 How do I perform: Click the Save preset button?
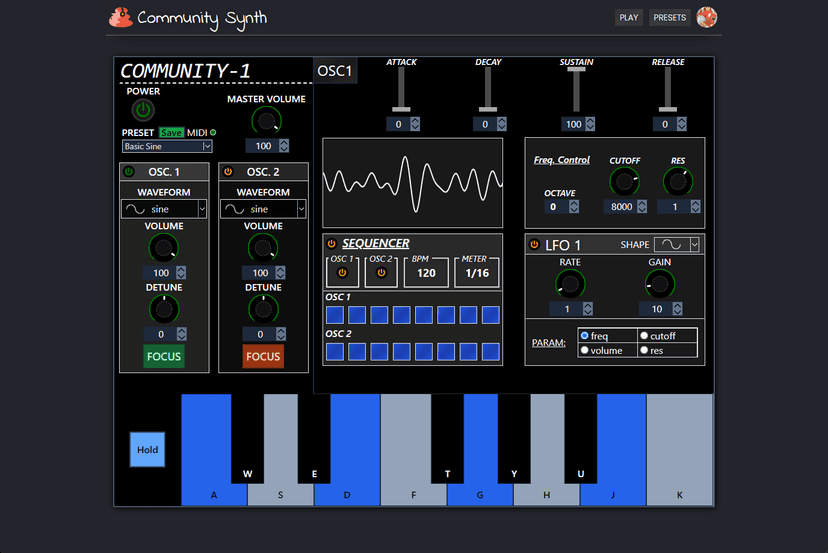click(171, 133)
